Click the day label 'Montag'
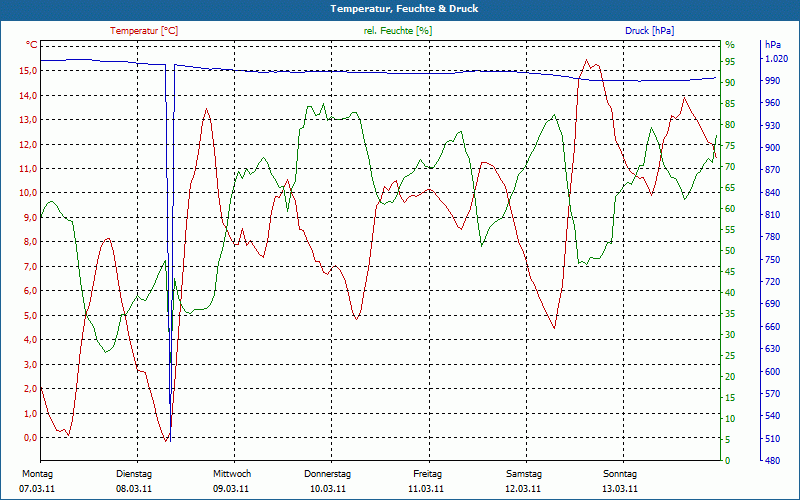Image resolution: width=800 pixels, height=500 pixels. click(x=37, y=474)
